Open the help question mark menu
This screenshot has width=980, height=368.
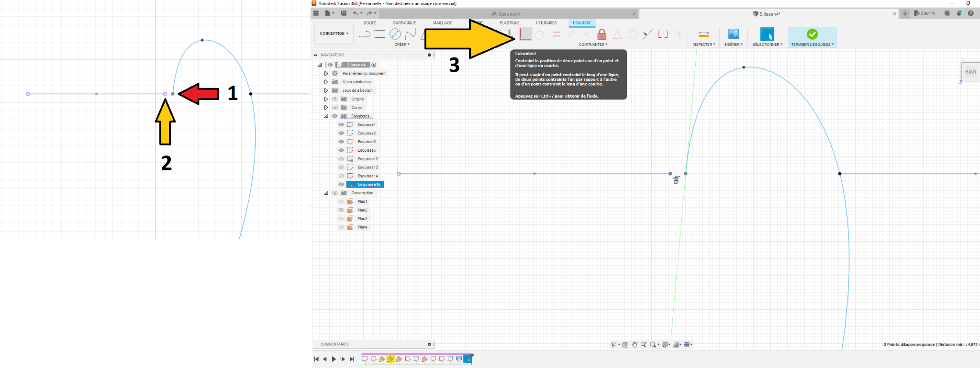pyautogui.click(x=971, y=13)
